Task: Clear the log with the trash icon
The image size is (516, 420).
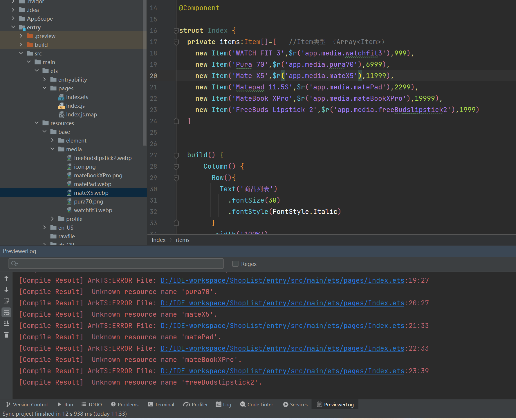Action: click(x=6, y=335)
